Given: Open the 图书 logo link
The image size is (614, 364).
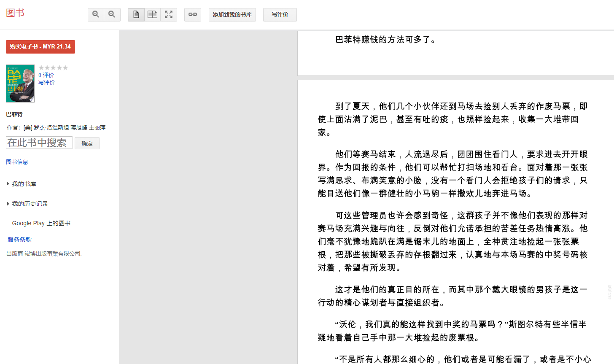Looking at the screenshot, I should (x=15, y=13).
